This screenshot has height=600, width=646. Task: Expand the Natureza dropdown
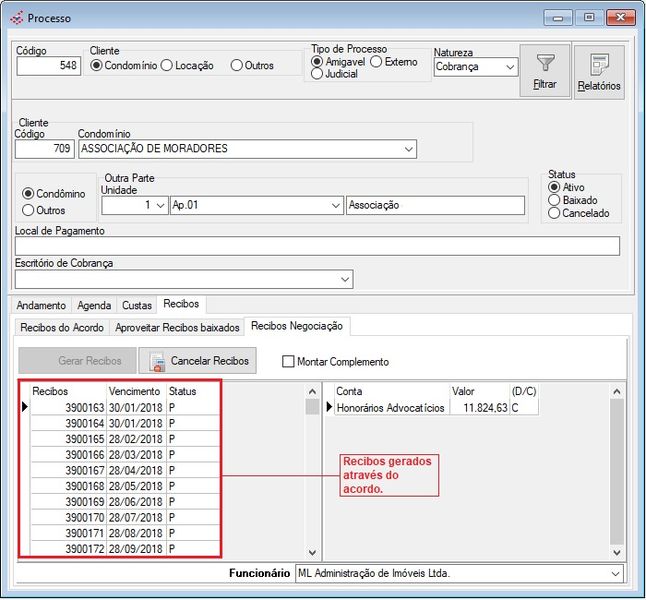pos(509,68)
